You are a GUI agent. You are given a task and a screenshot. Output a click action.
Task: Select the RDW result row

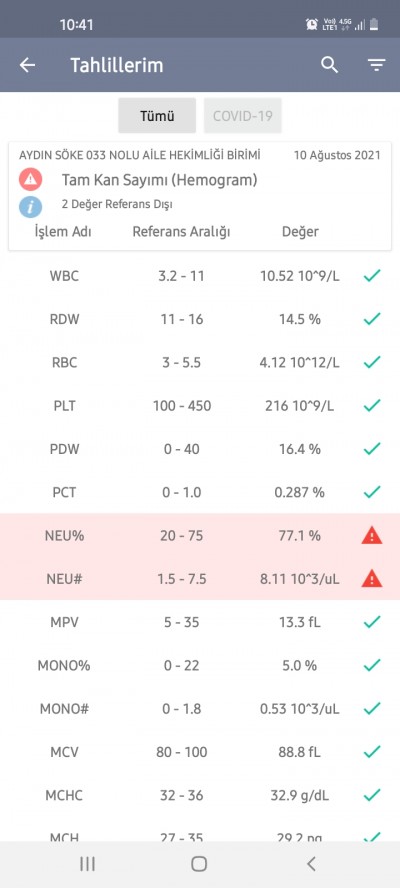[x=200, y=319]
